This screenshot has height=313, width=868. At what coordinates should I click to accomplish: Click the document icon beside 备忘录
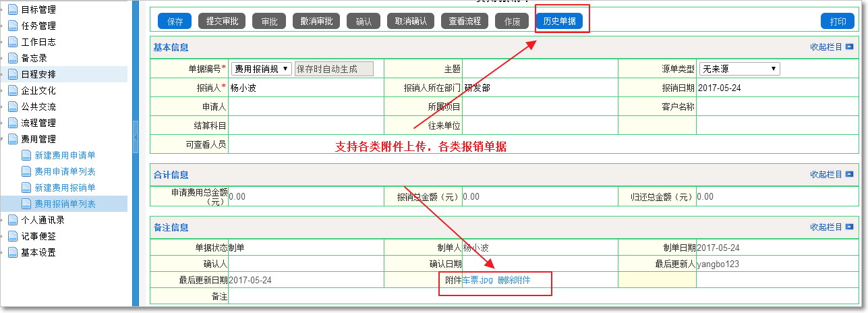[12, 58]
